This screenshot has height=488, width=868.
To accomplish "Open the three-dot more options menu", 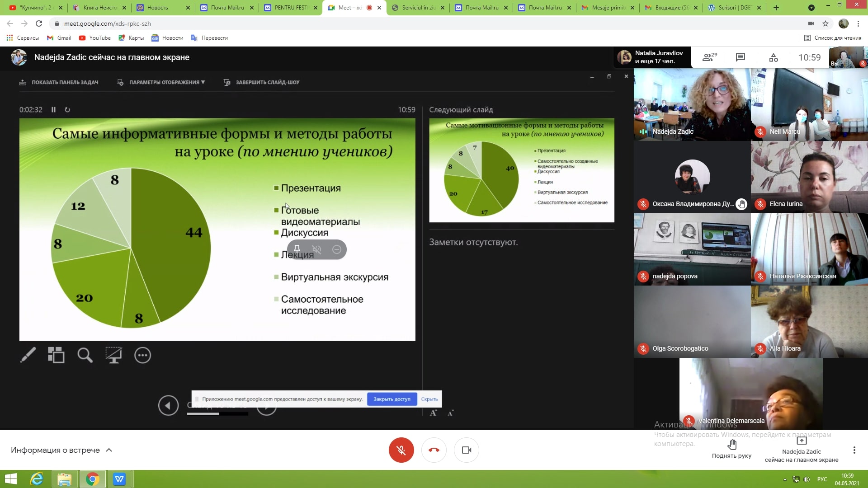I will [x=854, y=450].
